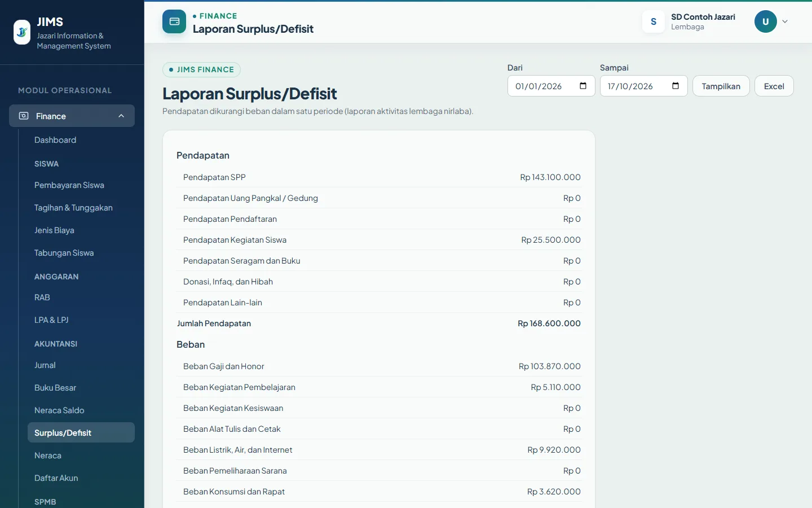Viewport: 812px width, 508px height.
Task: Click the user avatar U
Action: tap(766, 22)
